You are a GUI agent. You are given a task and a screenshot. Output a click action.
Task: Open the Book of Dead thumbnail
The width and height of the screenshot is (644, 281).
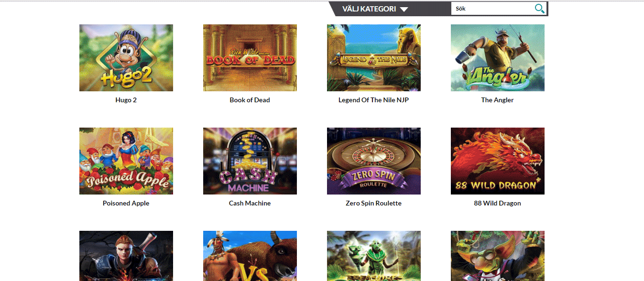coord(250,58)
